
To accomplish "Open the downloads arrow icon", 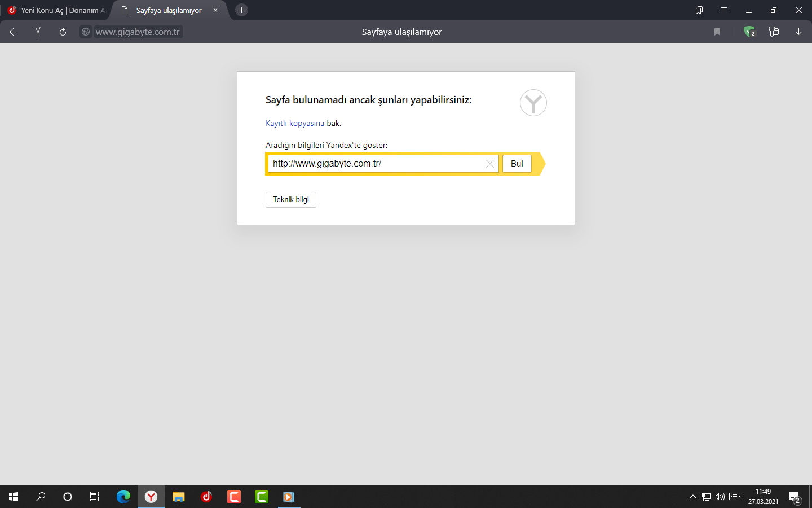I will coord(798,32).
